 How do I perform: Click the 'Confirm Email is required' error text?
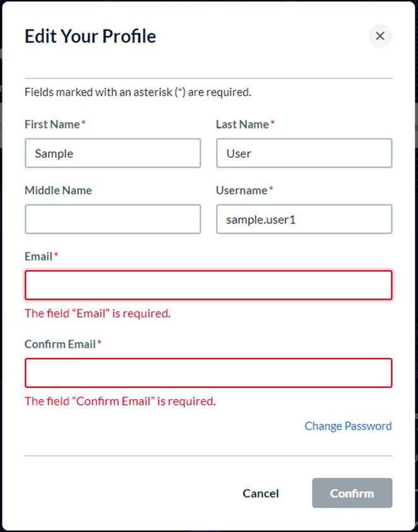[x=120, y=401]
